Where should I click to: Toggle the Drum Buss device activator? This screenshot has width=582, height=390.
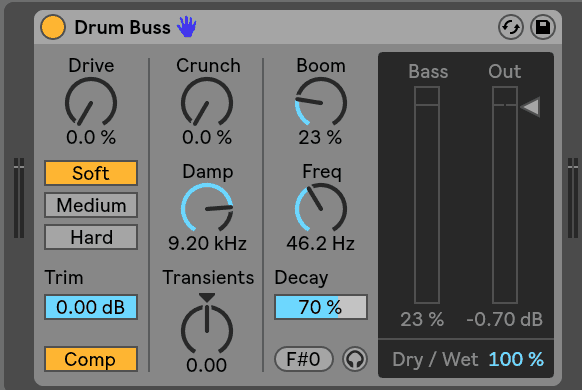53,27
